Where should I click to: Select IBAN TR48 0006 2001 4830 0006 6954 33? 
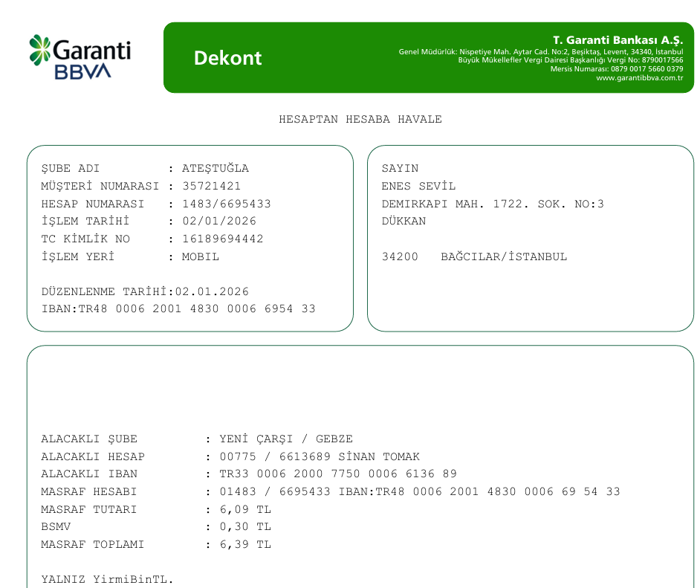click(x=178, y=309)
